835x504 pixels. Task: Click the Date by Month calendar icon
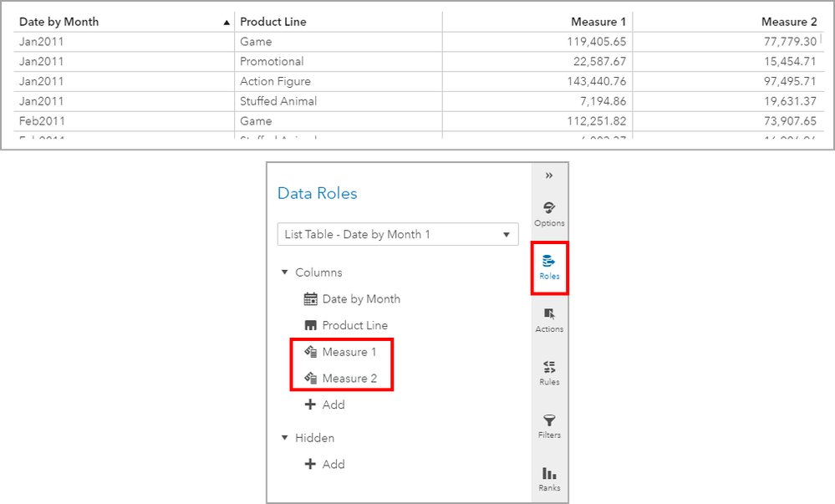click(310, 299)
